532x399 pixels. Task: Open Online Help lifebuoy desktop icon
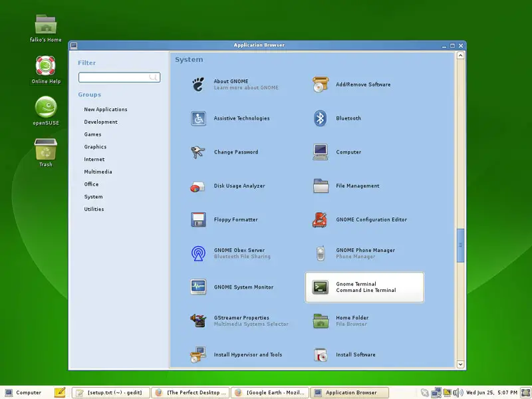(45, 65)
